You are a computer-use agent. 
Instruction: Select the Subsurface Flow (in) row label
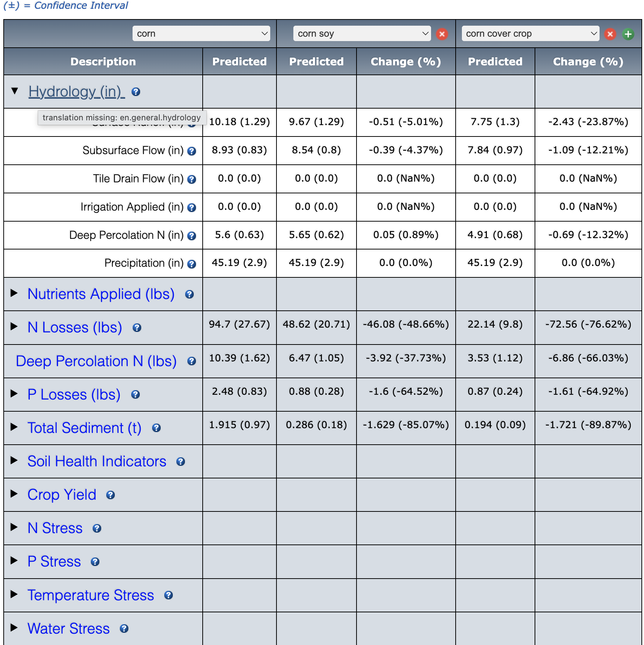(x=133, y=150)
